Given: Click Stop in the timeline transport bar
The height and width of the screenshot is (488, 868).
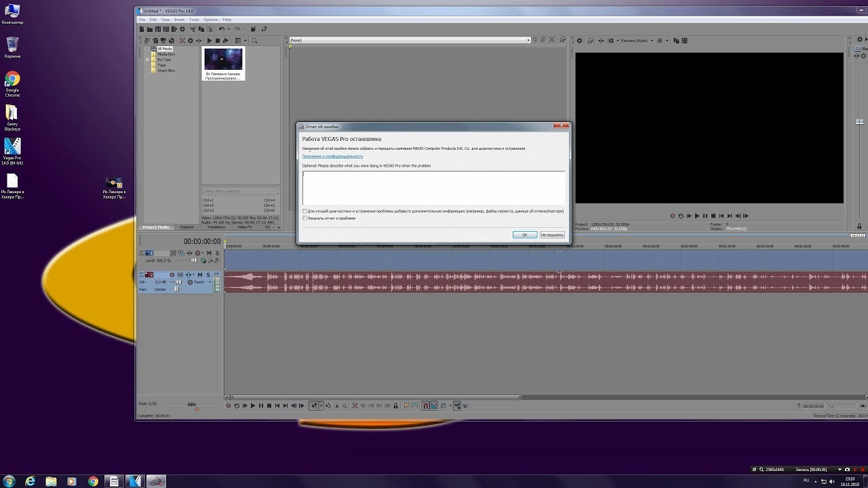Looking at the screenshot, I should pyautogui.click(x=269, y=406).
